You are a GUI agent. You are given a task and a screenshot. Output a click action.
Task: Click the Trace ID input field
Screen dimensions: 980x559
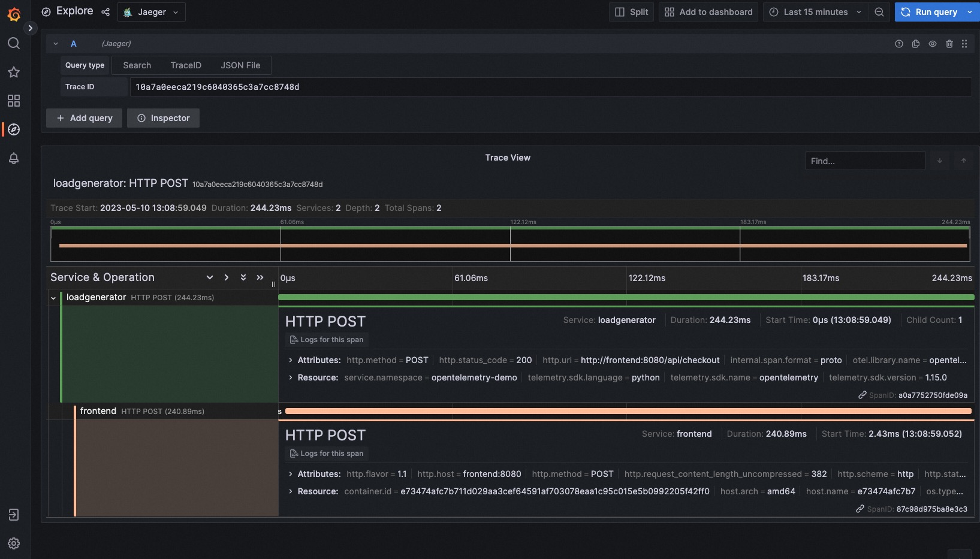pos(550,87)
